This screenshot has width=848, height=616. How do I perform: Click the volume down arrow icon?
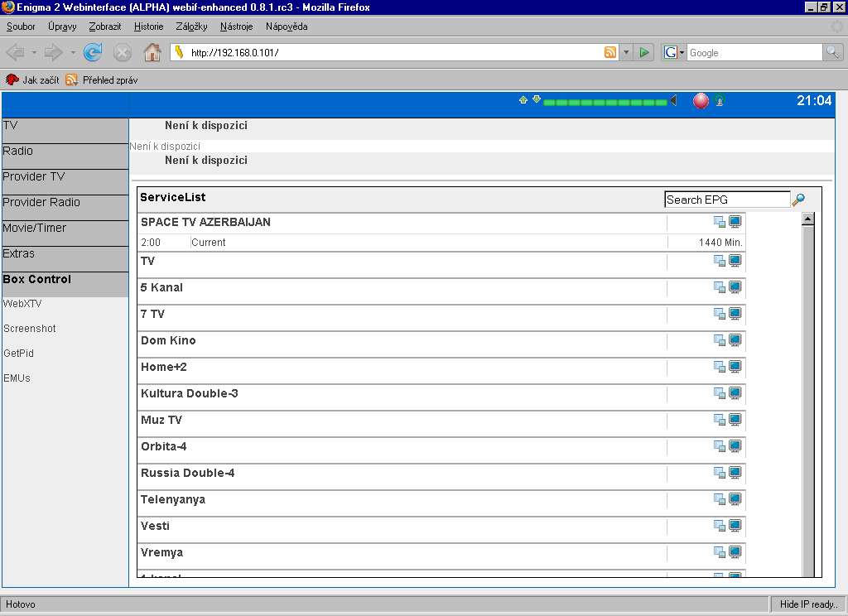(x=537, y=99)
